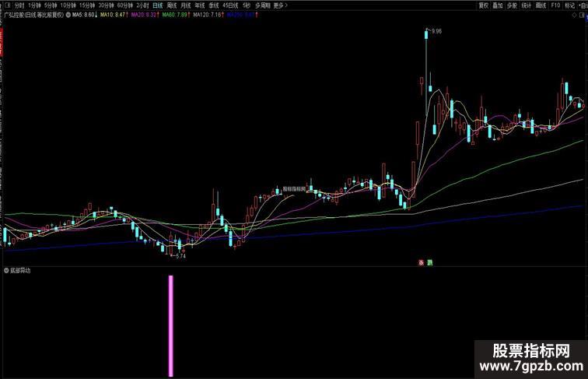Screen dimensions: 588x379
Task: Click the magenta signal bar in indicator panel
Action: [171, 326]
